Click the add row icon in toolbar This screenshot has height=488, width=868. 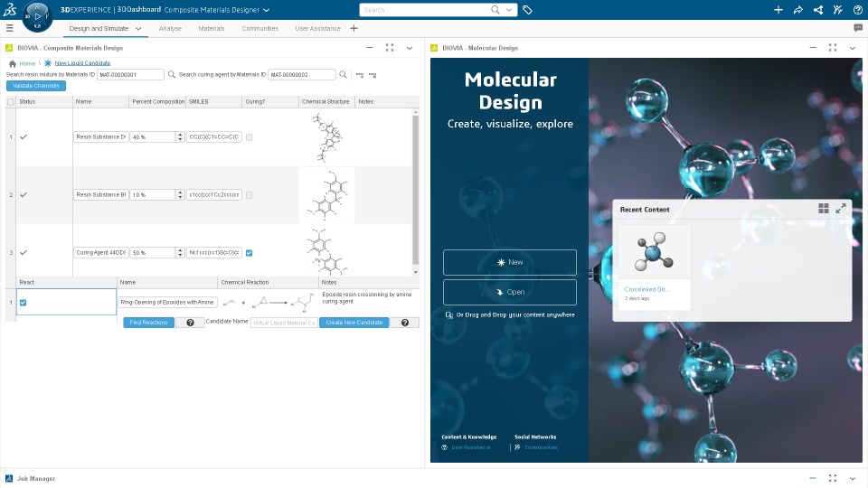(x=360, y=75)
